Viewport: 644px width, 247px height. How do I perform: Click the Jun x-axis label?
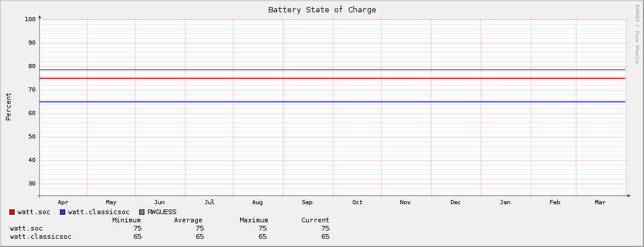pyautogui.click(x=159, y=202)
